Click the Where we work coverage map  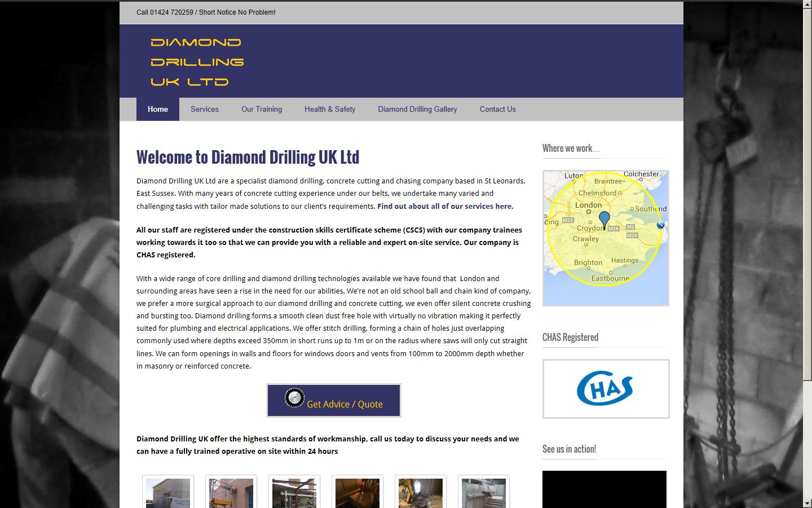tap(605, 238)
